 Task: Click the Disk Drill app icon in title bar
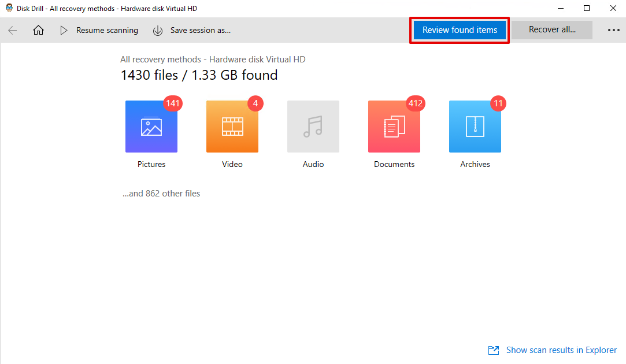(9, 8)
